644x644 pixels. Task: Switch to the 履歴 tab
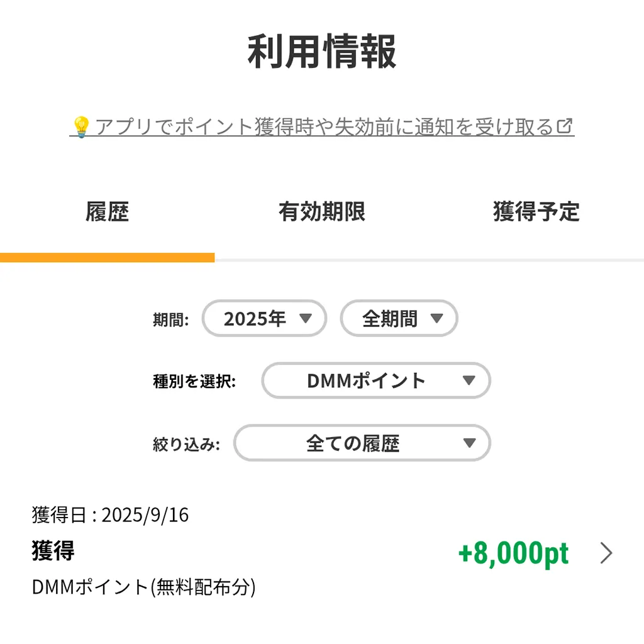tap(107, 212)
